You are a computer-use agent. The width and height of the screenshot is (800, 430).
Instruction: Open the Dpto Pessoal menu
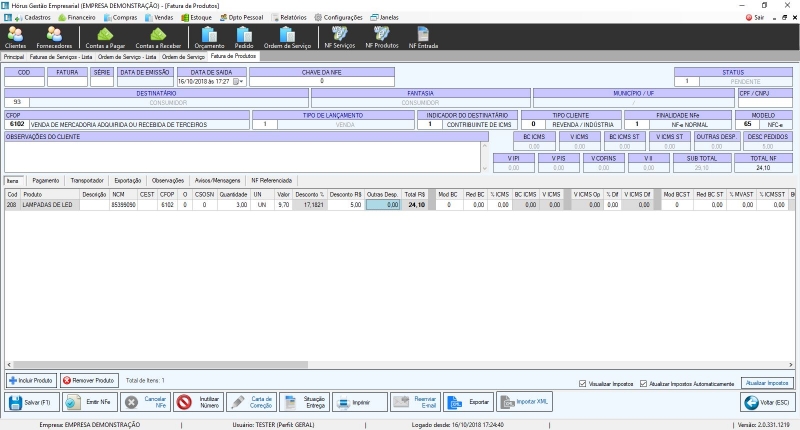pos(241,17)
